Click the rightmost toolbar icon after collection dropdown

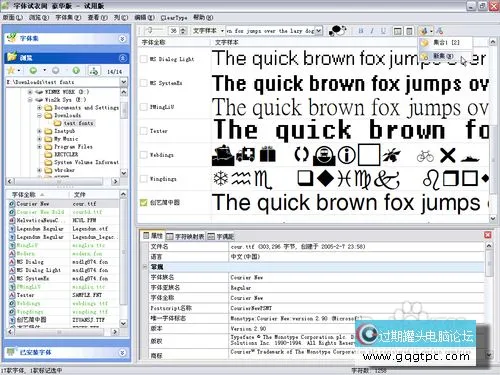(440, 31)
